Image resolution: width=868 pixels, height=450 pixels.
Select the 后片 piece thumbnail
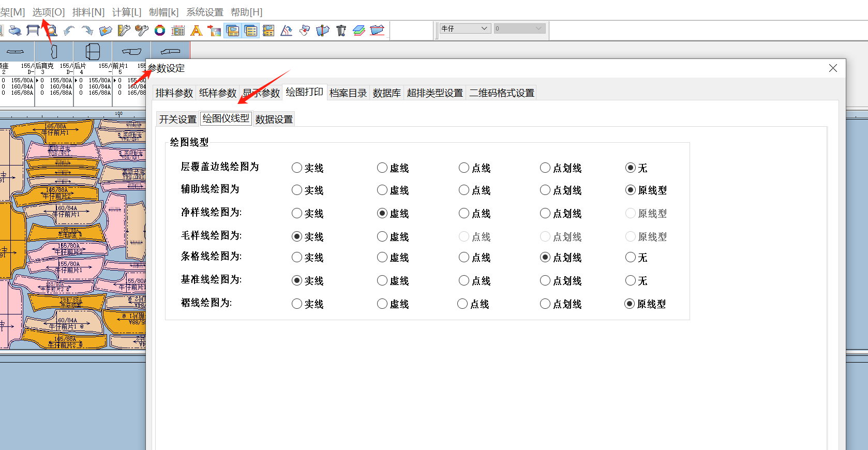tap(93, 52)
